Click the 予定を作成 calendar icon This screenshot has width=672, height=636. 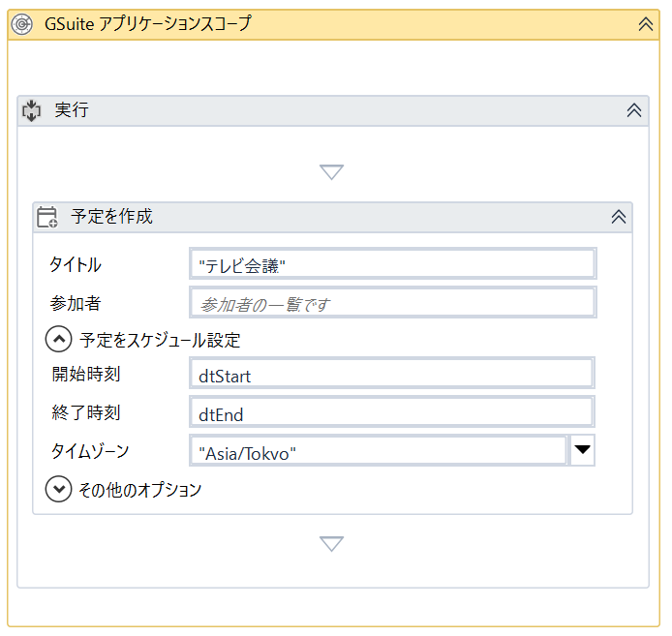click(46, 217)
